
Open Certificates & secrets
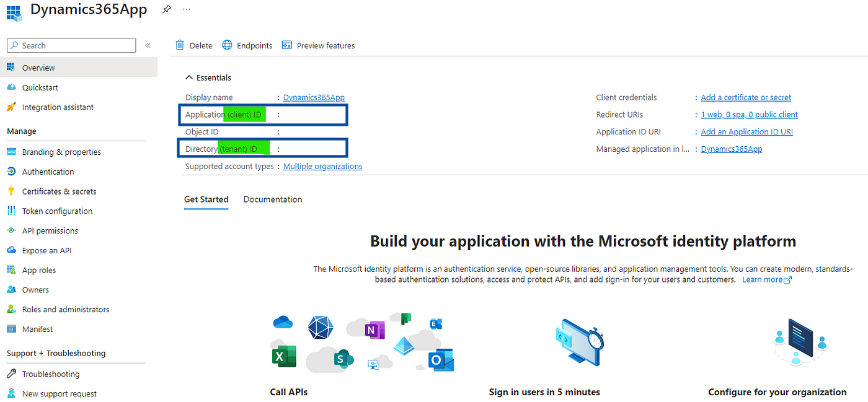point(59,191)
